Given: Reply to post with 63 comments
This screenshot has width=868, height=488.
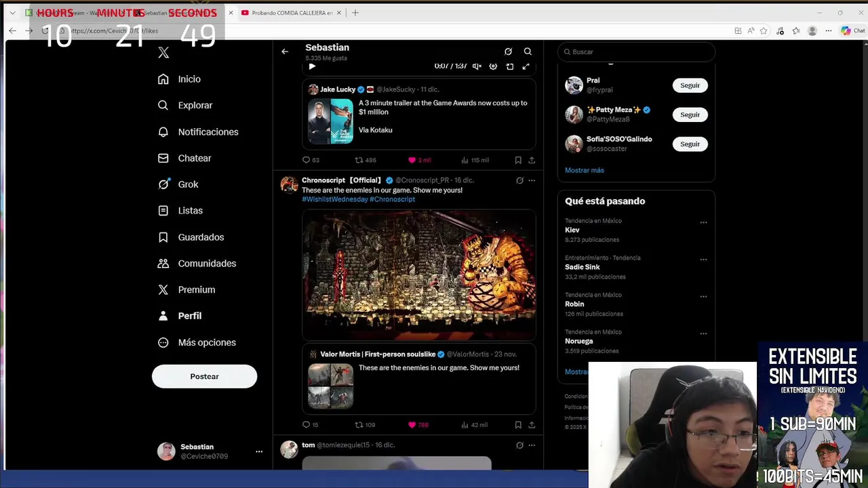Looking at the screenshot, I should 311,160.
